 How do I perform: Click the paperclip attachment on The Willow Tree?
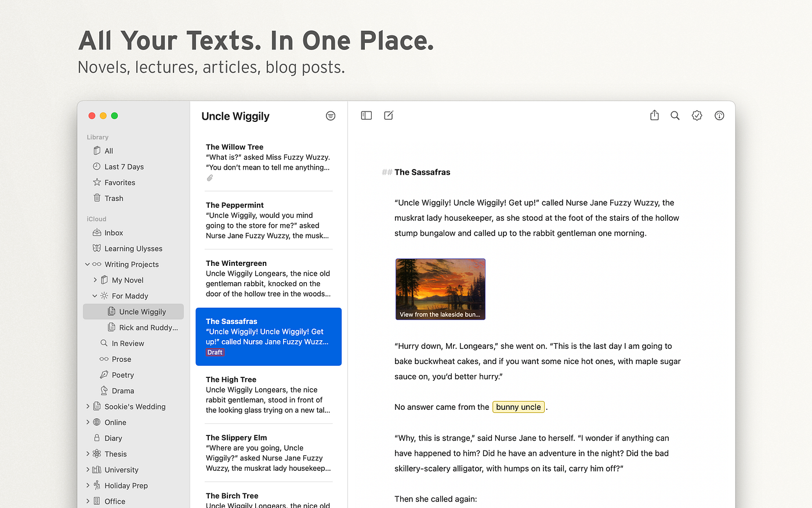[x=209, y=178]
